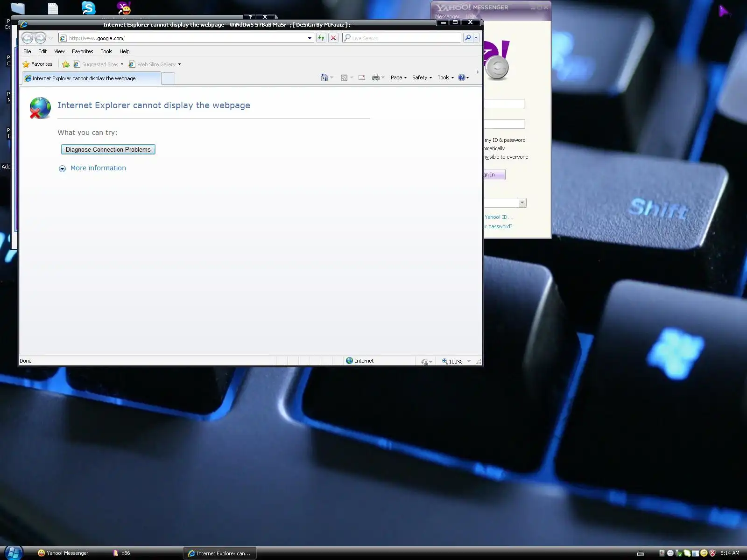Open the File menu
The width and height of the screenshot is (747, 560).
pos(28,51)
